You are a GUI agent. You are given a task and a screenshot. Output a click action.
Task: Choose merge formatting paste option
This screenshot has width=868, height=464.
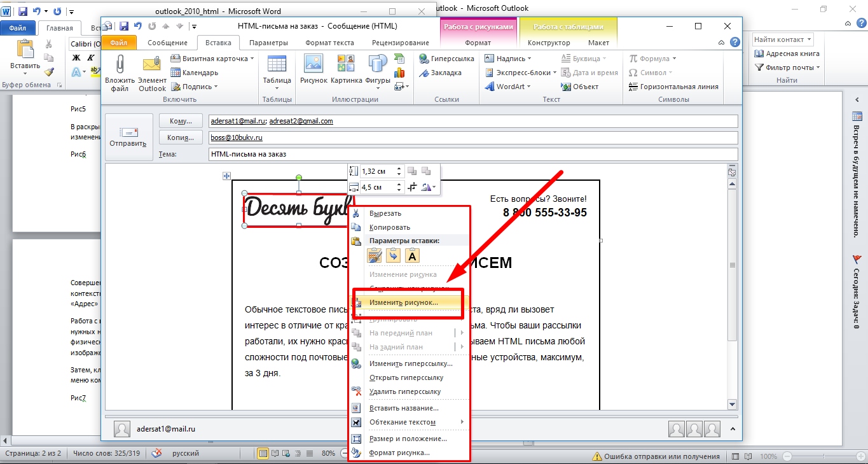[394, 256]
